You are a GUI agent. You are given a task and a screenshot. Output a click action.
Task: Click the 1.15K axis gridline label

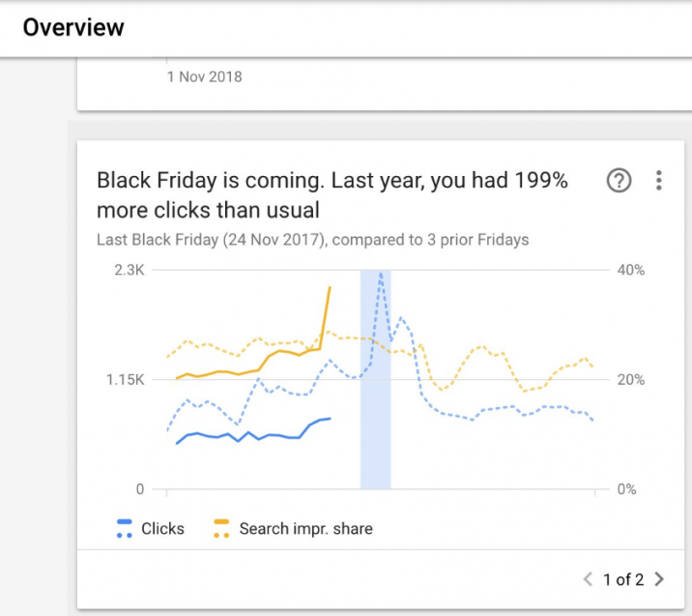coord(126,379)
